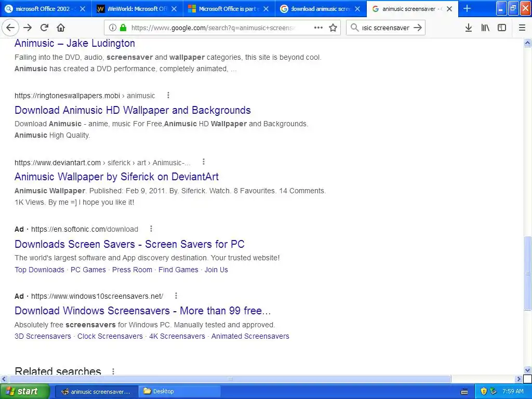
Task: Open the Top Downloads sitelink
Action: coord(39,270)
